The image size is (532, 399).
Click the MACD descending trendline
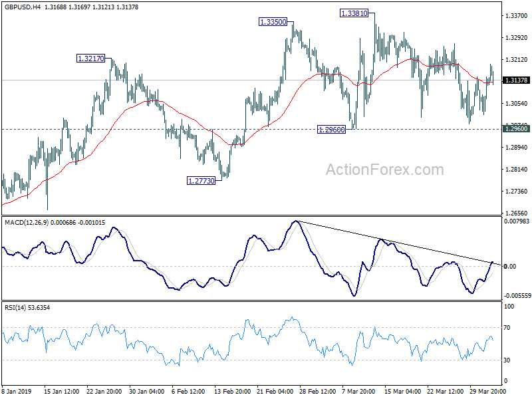pyautogui.click(x=398, y=243)
